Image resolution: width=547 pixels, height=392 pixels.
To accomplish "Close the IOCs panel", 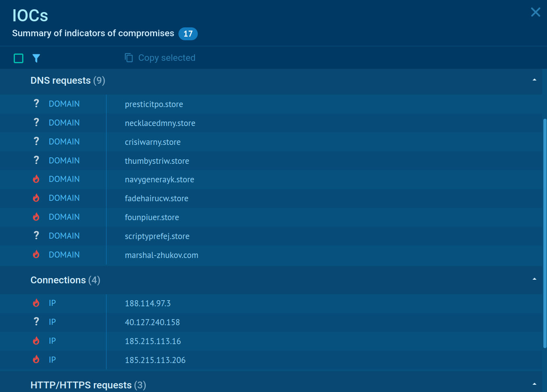I will point(535,12).
